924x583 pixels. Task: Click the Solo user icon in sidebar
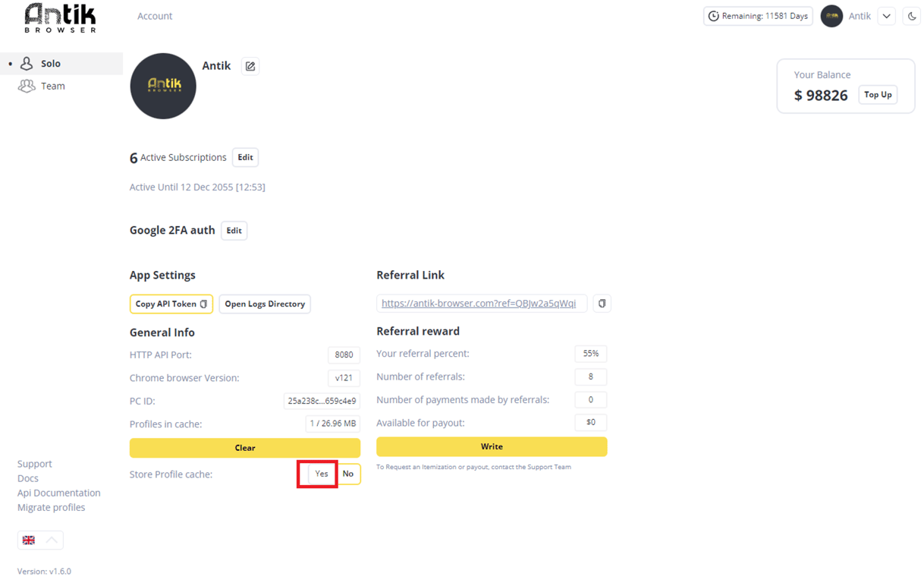(x=27, y=63)
